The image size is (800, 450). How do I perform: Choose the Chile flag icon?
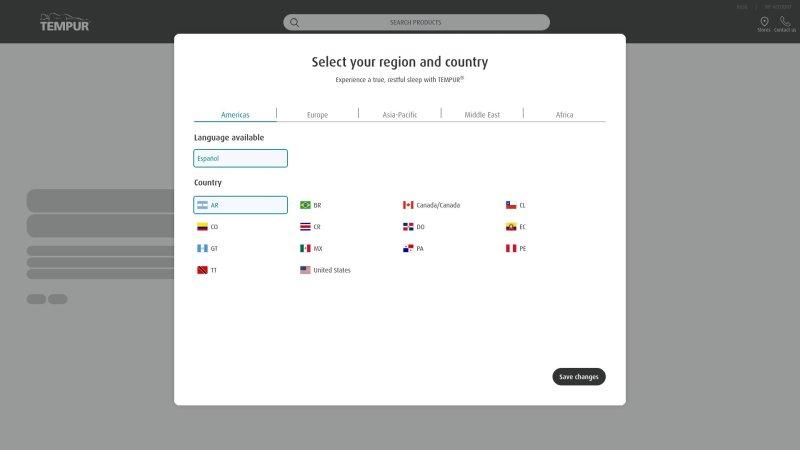click(x=511, y=205)
